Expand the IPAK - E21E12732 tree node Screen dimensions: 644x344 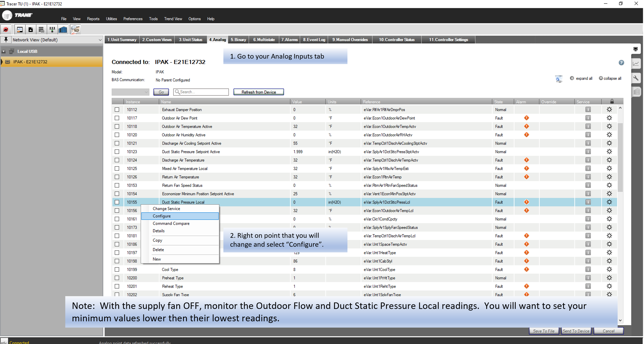click(2, 62)
